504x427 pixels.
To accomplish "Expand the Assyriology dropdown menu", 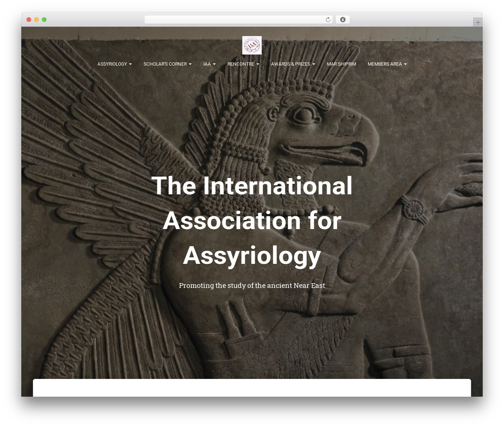I will click(x=115, y=64).
